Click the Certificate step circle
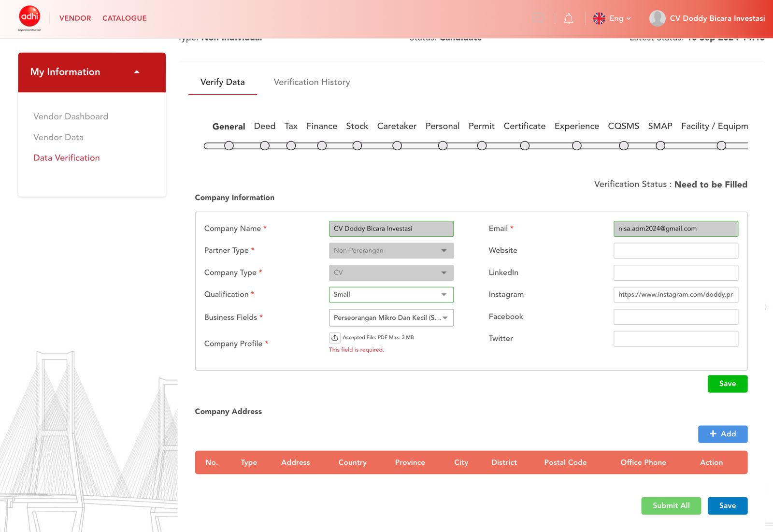The width and height of the screenshot is (773, 532). pos(525,146)
